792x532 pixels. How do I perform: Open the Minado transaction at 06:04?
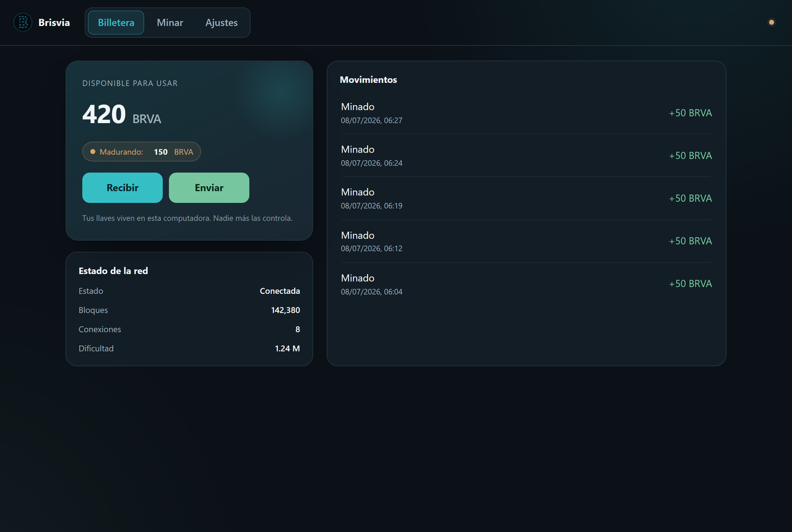527,284
